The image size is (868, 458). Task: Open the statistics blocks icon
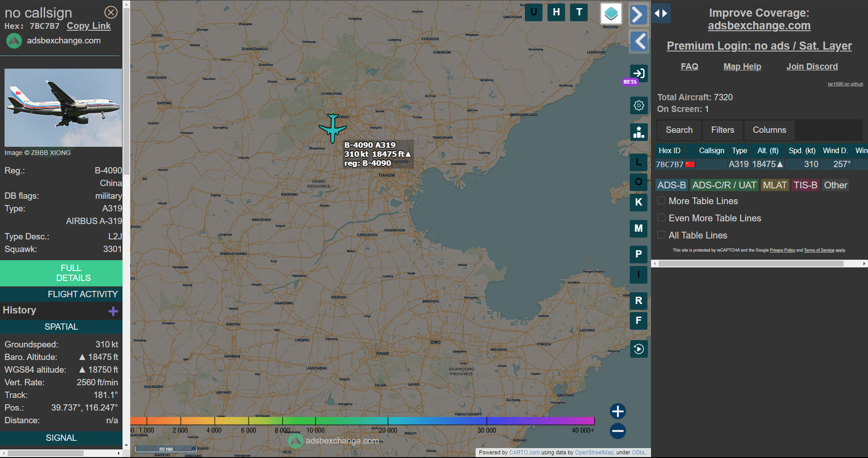point(639,132)
